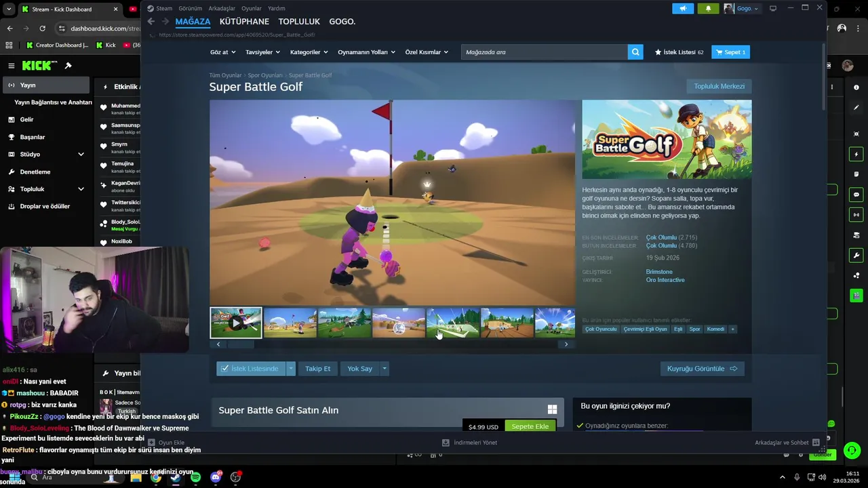Screen dimensions: 868x488
Task: Open the Görünüm menu
Action: (x=190, y=8)
